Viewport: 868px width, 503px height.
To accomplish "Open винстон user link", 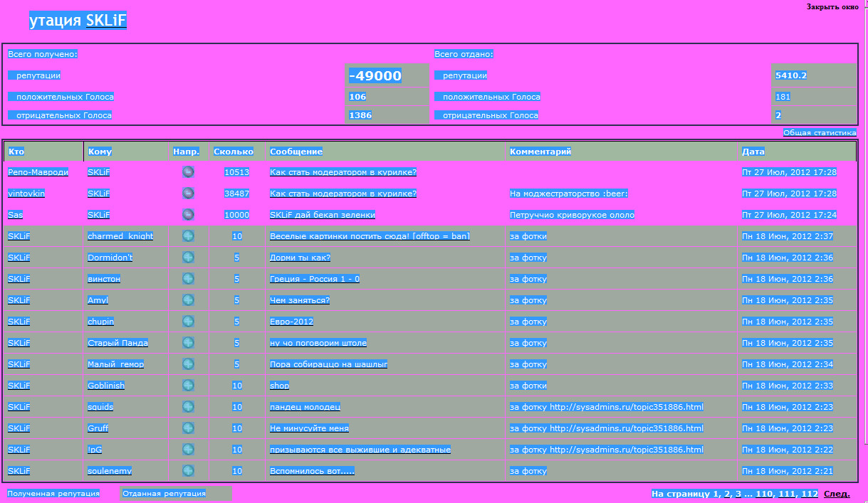I will [x=103, y=279].
